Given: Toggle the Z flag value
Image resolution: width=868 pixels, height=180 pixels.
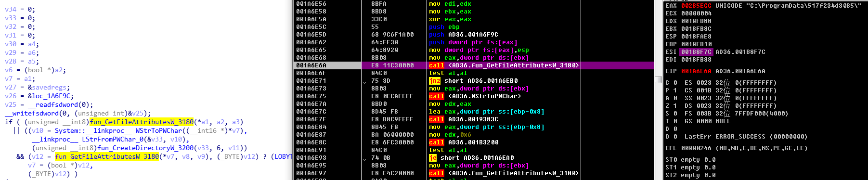Looking at the screenshot, I should [x=675, y=106].
